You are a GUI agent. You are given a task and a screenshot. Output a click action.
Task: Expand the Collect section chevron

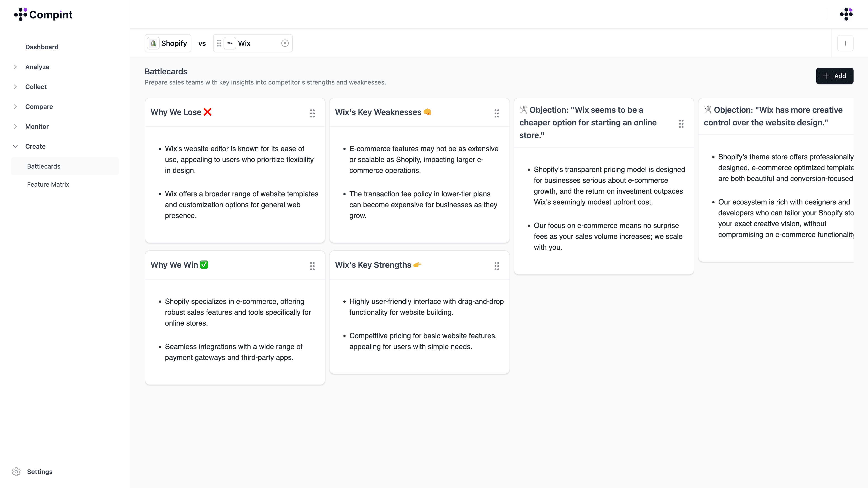(x=15, y=87)
